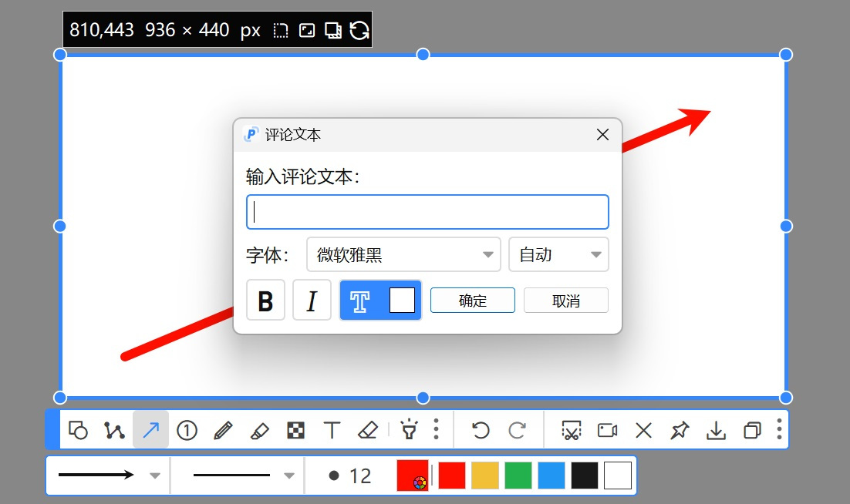Pick the numbered step marker tool
The width and height of the screenshot is (850, 504).
187,430
